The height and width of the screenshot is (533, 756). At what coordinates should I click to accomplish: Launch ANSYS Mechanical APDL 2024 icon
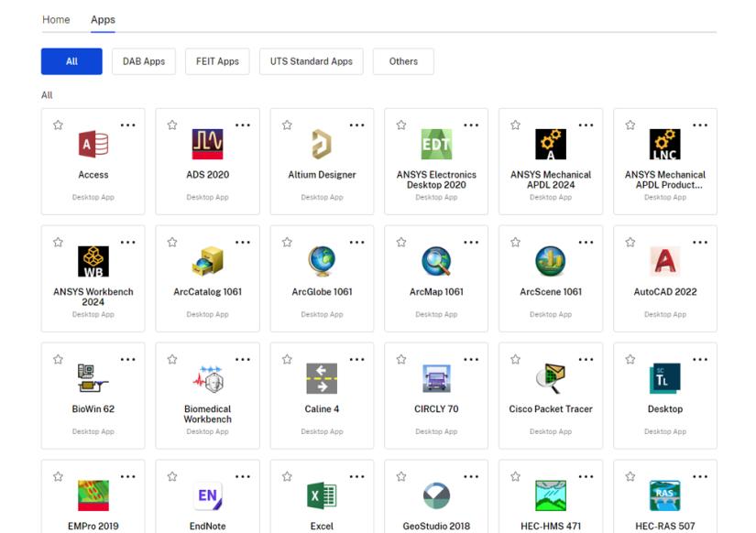(x=551, y=144)
